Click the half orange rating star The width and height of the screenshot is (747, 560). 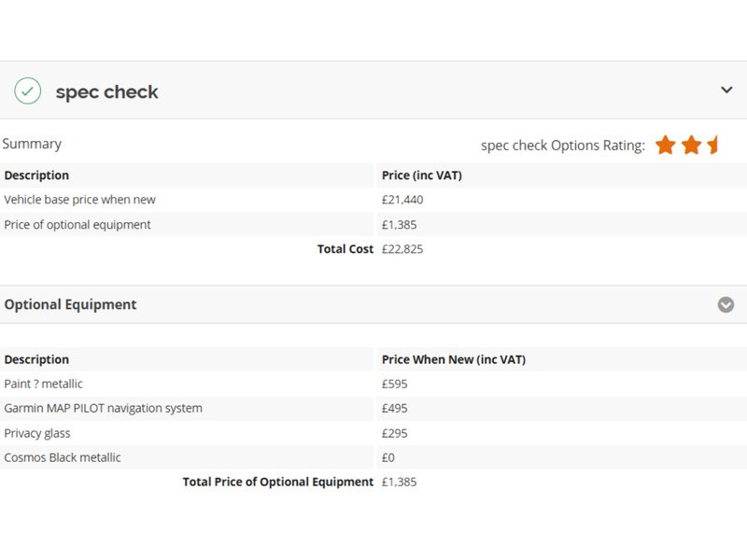(713, 145)
